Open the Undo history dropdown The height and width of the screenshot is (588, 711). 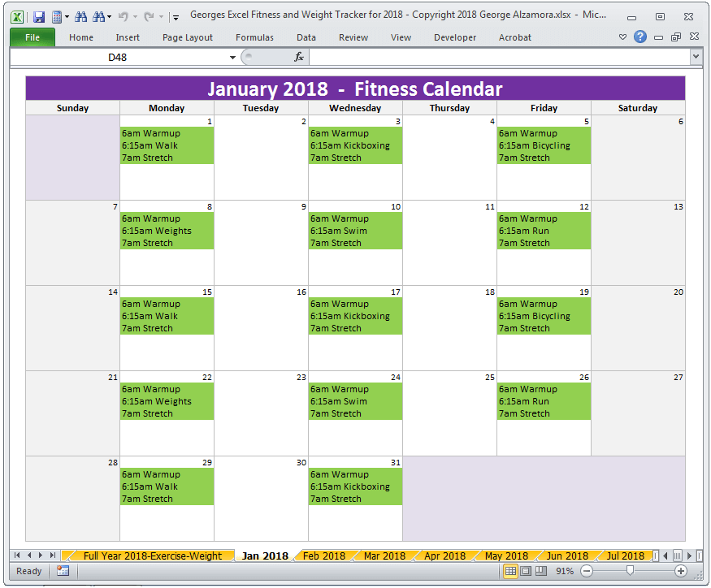(x=135, y=17)
